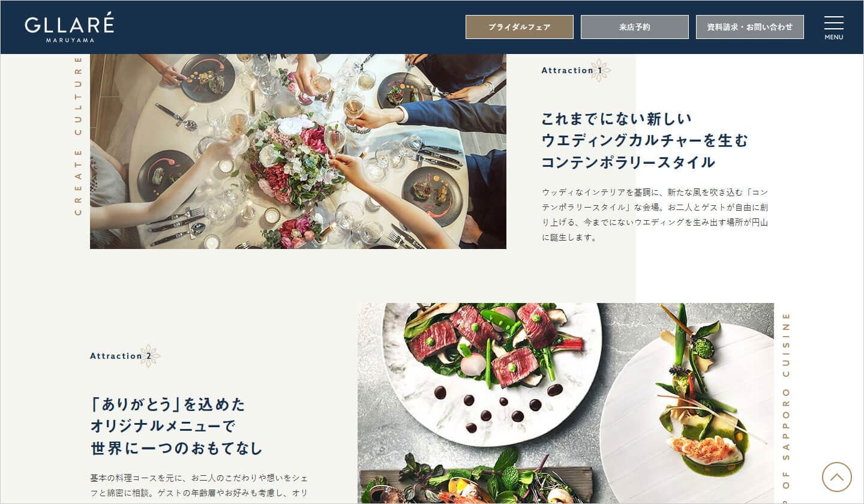Click the ウッディなインテリア description paragraph
This screenshot has height=504, width=864.
click(655, 215)
